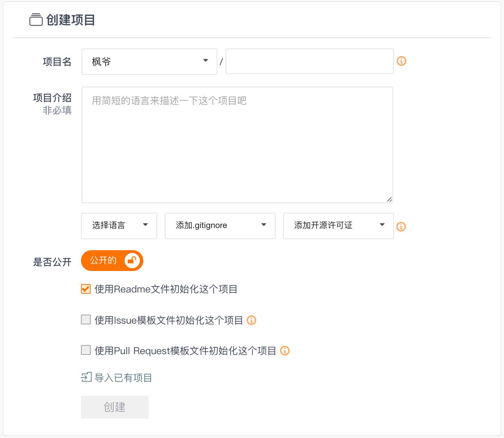This screenshot has width=504, height=438.
Task: Click the 是否公开 label
Action: click(x=52, y=262)
